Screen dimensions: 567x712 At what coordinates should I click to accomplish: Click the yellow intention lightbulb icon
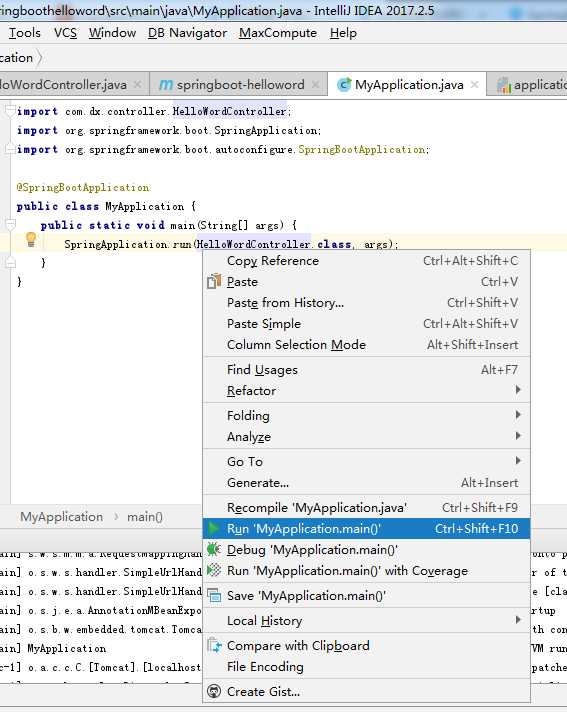[x=31, y=239]
